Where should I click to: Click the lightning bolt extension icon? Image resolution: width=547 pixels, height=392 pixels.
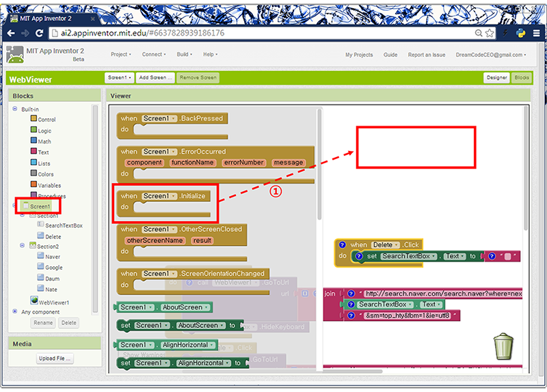(505, 33)
